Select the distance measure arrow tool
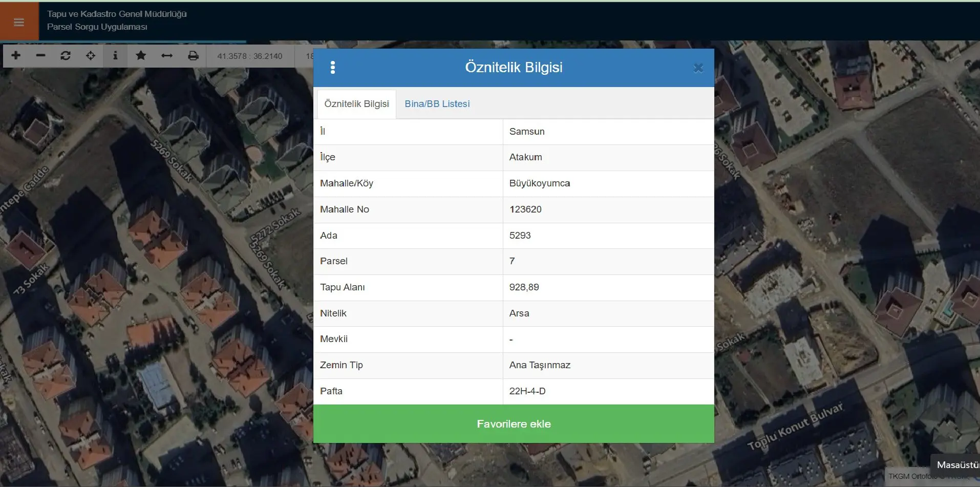 167,55
